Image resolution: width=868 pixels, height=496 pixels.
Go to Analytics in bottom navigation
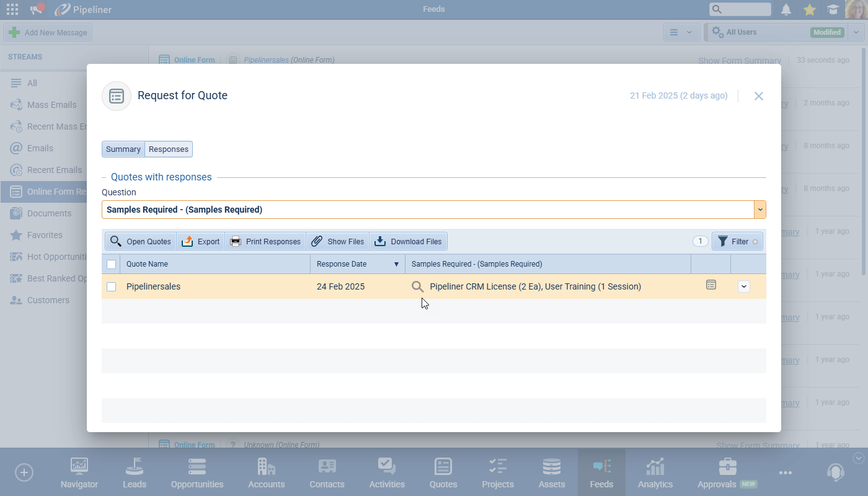pos(655,473)
